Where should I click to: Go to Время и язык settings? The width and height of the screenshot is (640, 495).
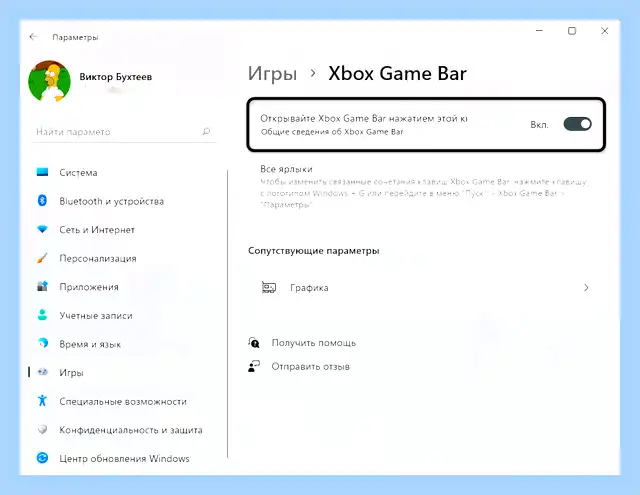pos(90,344)
